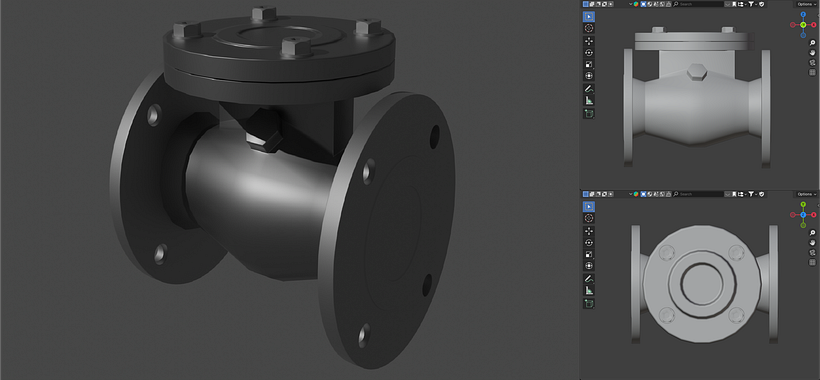Click Add Cube tool in upper viewport

point(589,113)
